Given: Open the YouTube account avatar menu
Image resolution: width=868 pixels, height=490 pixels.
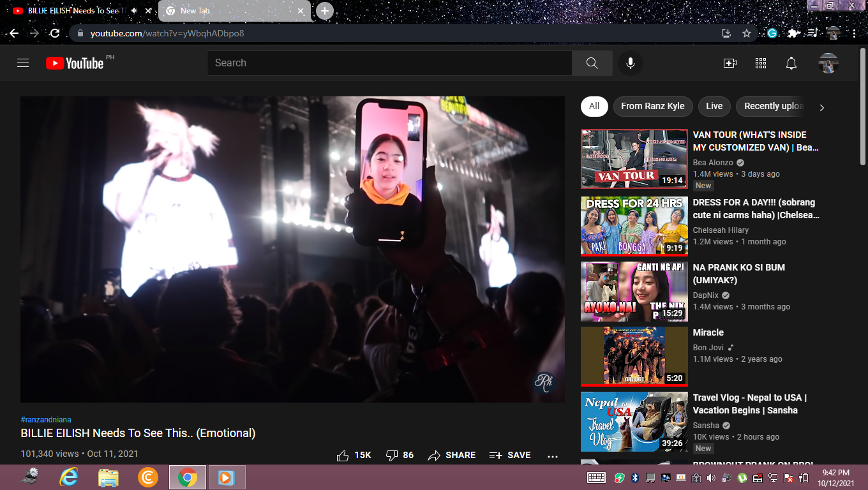Looking at the screenshot, I should pyautogui.click(x=828, y=63).
